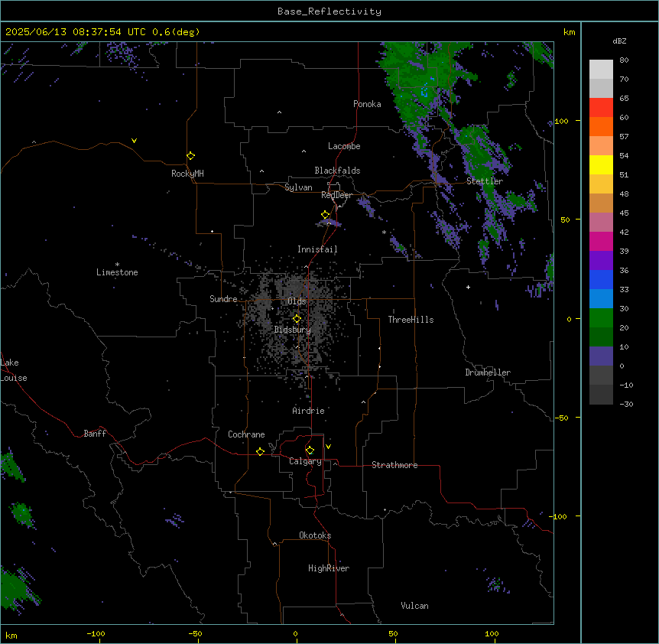Click the white plus marker north of Drumheller
Image resolution: width=659 pixels, height=644 pixels.
(468, 287)
